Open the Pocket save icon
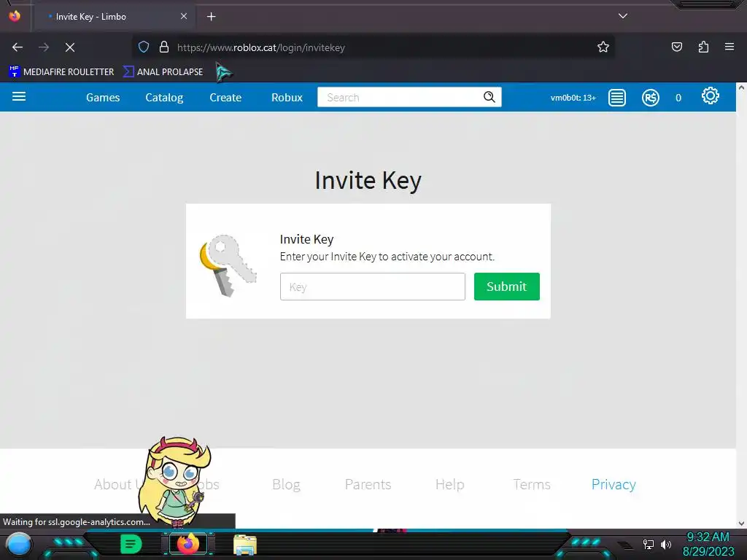The image size is (747, 560). tap(677, 47)
